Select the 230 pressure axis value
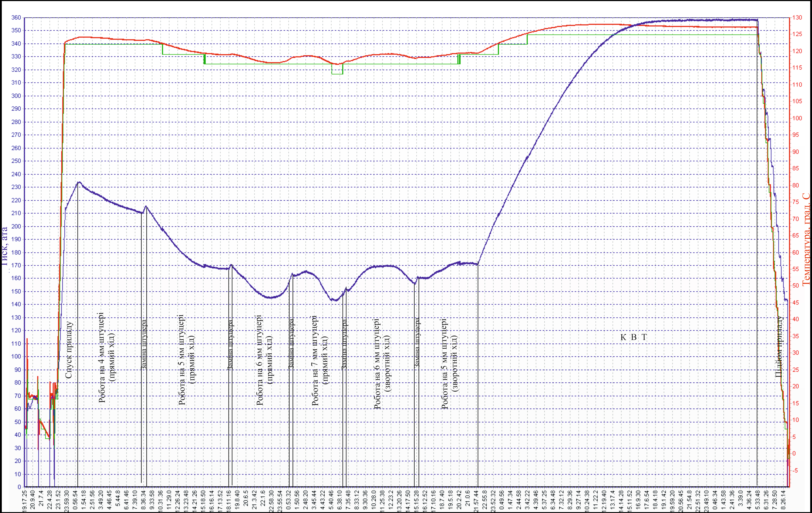 (x=16, y=187)
